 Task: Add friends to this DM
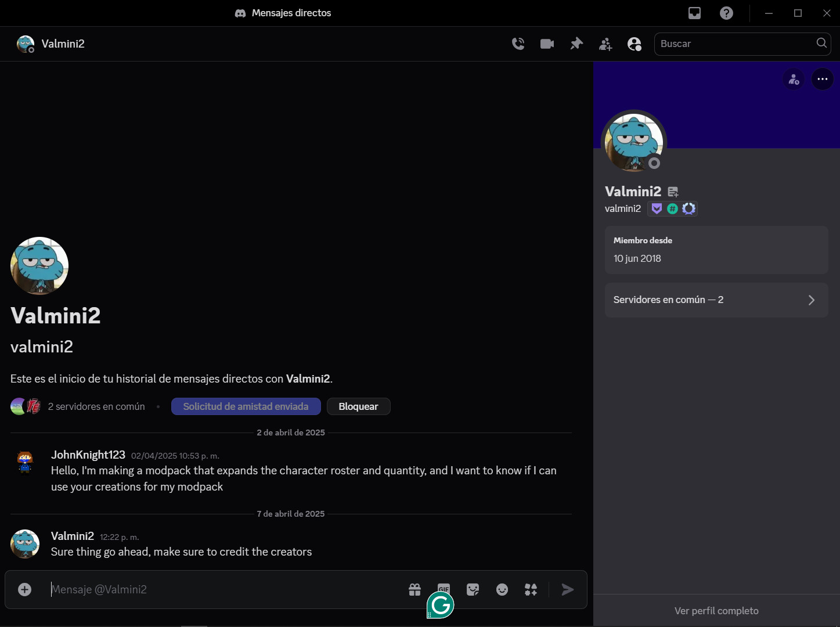pyautogui.click(x=605, y=44)
